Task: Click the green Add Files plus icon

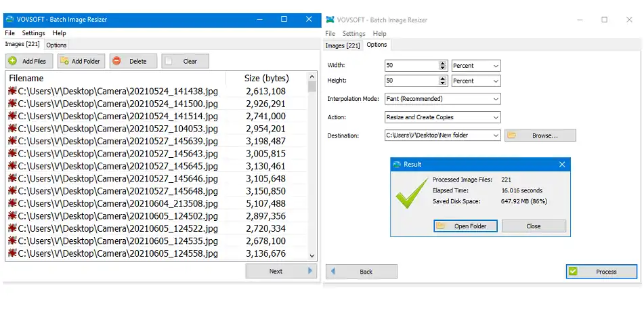Action: click(13, 61)
